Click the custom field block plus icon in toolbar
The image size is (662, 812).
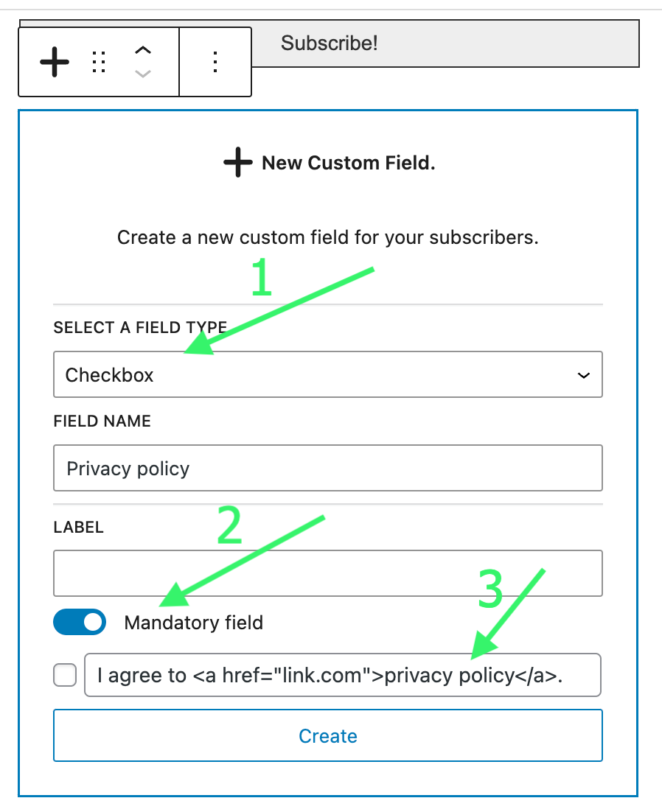[x=55, y=62]
